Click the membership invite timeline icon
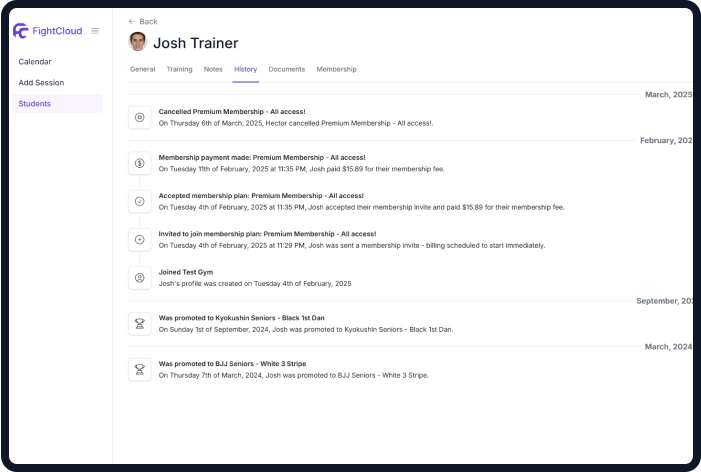The height and width of the screenshot is (472, 701). (x=140, y=239)
